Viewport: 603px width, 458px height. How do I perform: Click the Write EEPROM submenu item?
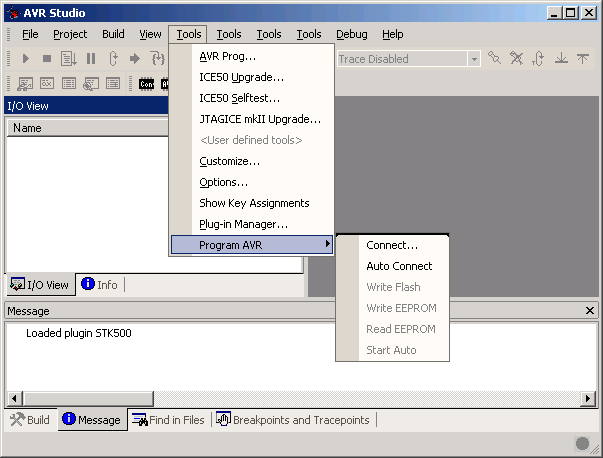click(392, 308)
